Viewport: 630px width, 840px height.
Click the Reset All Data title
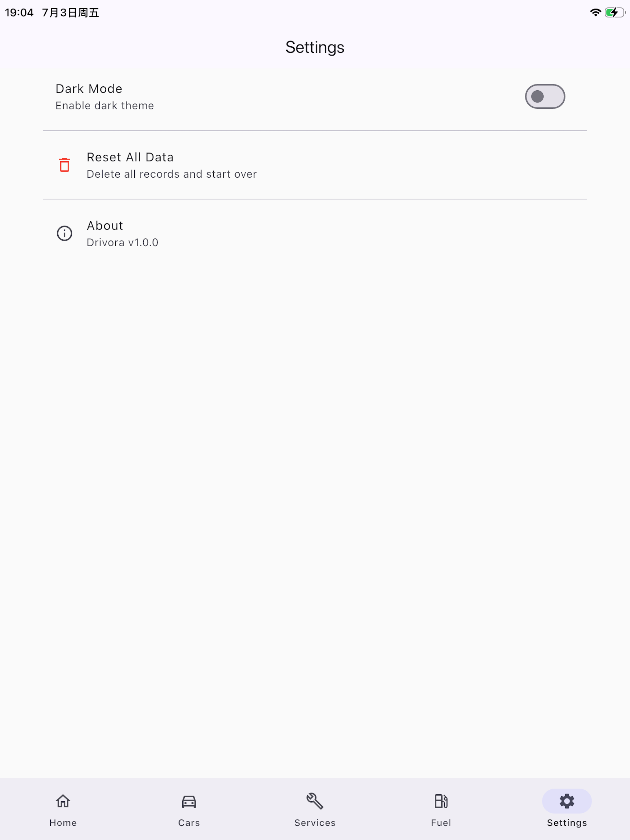point(130,157)
